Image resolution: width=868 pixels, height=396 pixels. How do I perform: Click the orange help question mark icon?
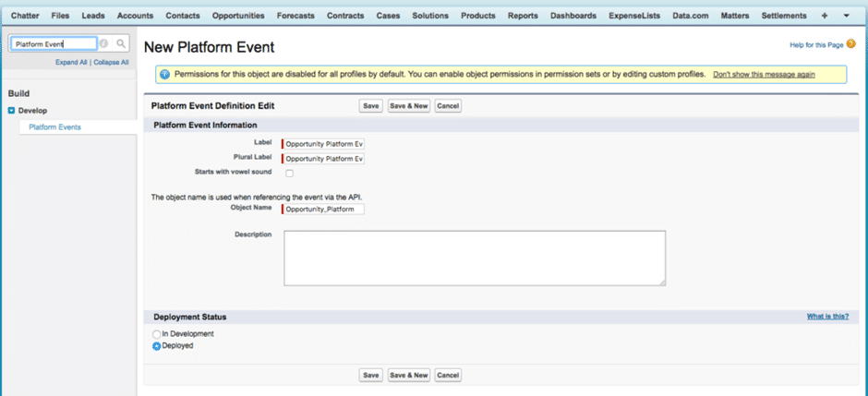[850, 43]
